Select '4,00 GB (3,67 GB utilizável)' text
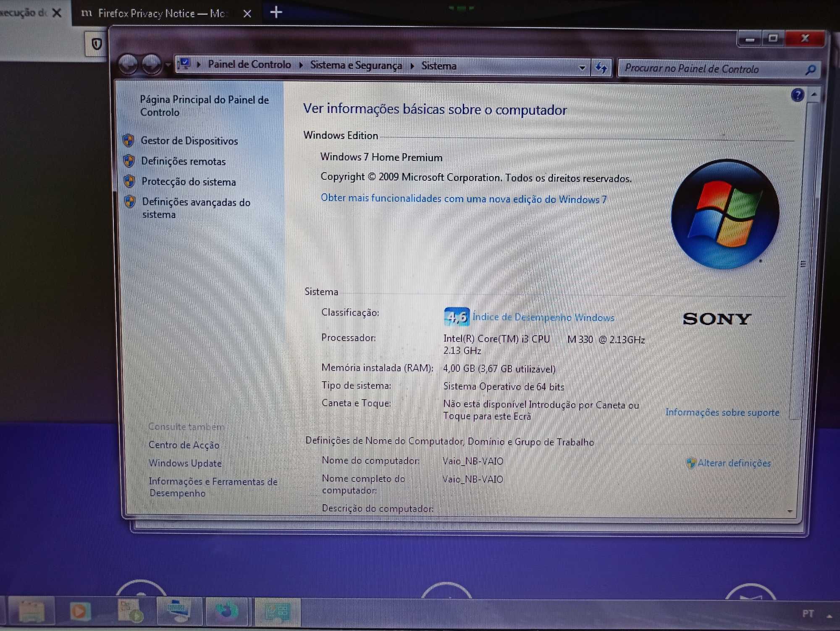This screenshot has width=840, height=631. pyautogui.click(x=499, y=369)
